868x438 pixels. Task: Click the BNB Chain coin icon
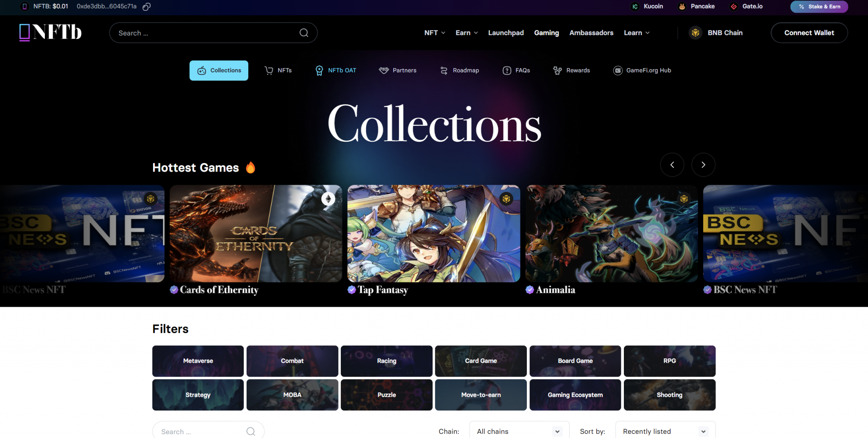pyautogui.click(x=696, y=33)
